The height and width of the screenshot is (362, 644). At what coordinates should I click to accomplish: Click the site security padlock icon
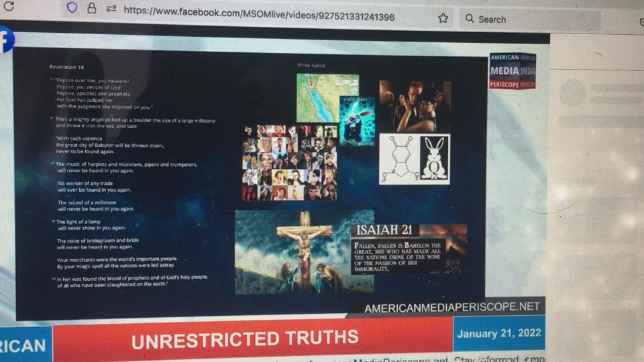pos(92,9)
